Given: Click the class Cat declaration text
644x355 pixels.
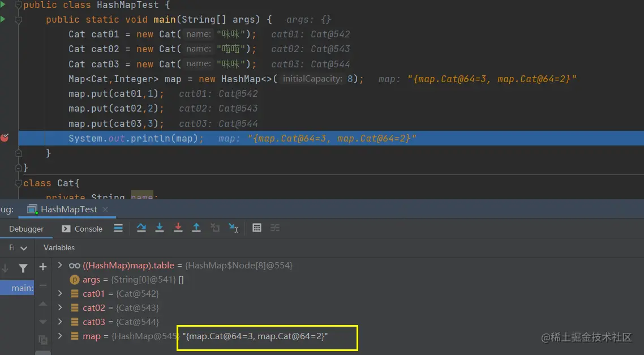Looking at the screenshot, I should [51, 183].
